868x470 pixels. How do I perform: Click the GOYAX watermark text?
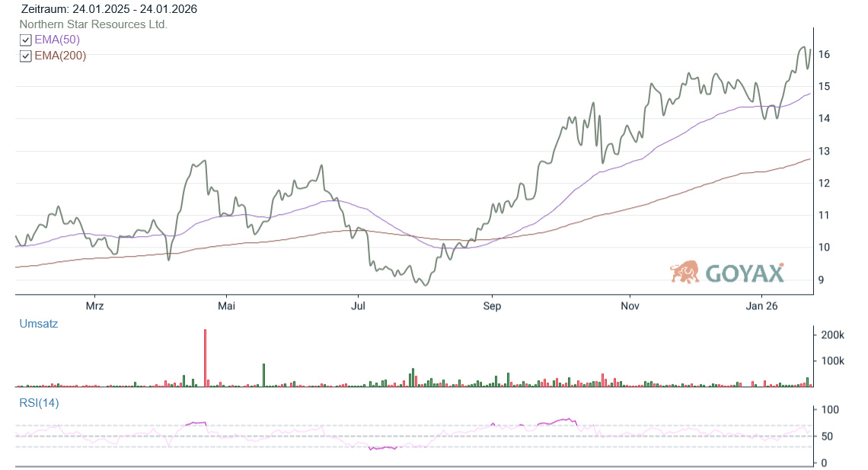tap(744, 273)
